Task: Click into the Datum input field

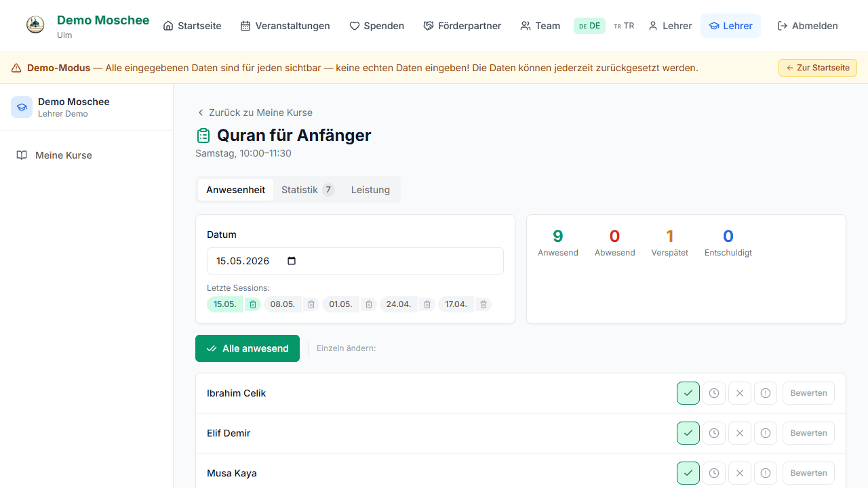Action: 355,261
